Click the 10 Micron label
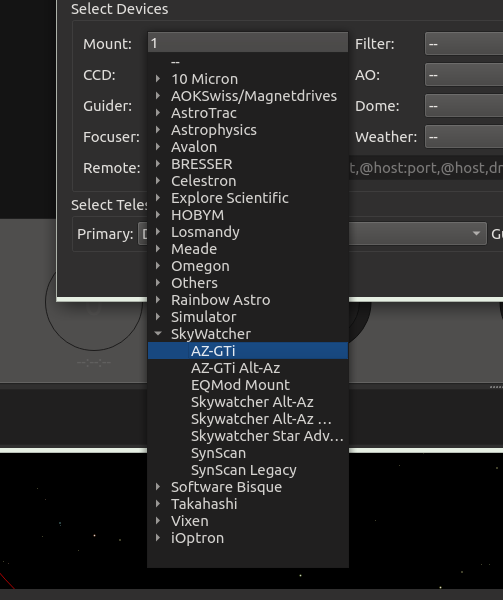 pos(205,79)
